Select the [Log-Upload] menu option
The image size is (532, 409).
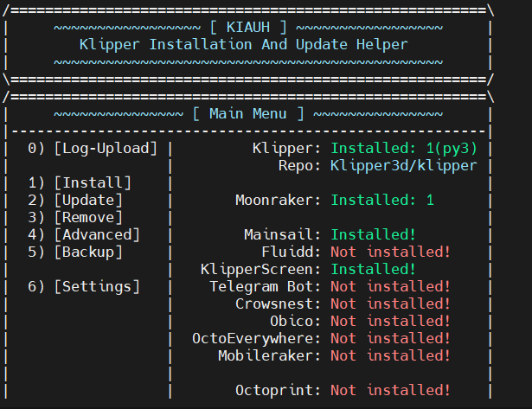(x=106, y=148)
